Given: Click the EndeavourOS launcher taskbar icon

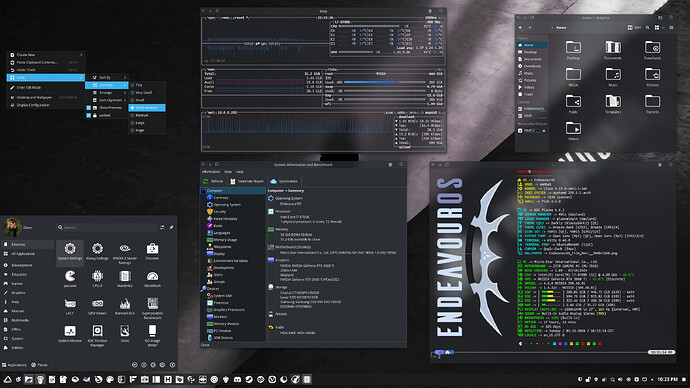Looking at the screenshot, I should point(7,379).
